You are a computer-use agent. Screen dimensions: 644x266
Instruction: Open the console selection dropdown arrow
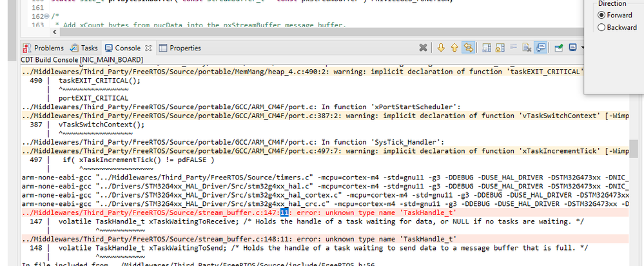coord(582,48)
